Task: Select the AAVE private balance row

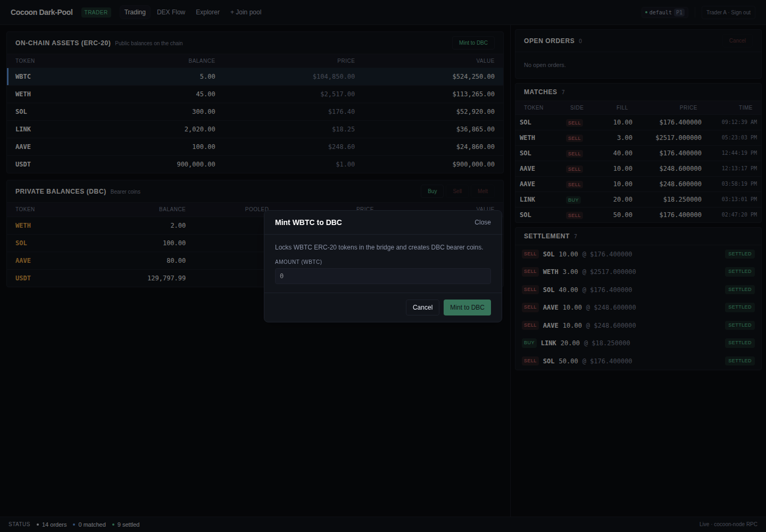Action: click(x=136, y=261)
